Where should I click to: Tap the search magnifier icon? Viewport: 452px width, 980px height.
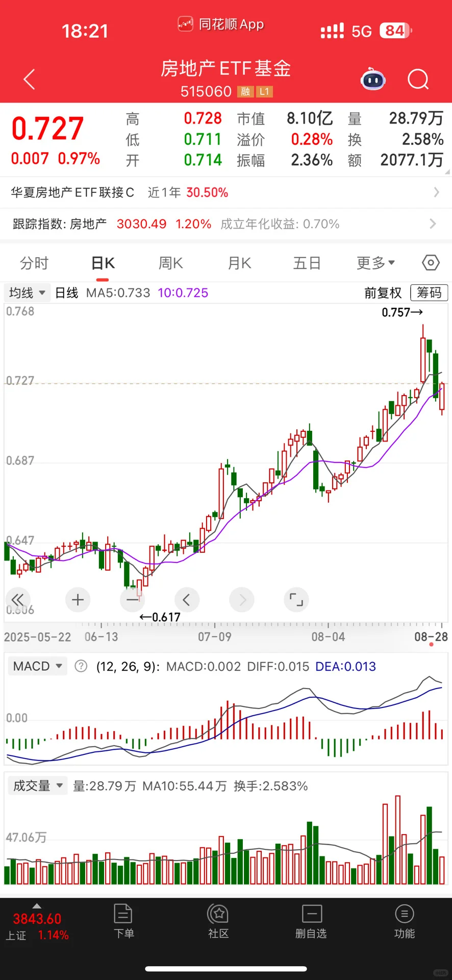pos(418,80)
